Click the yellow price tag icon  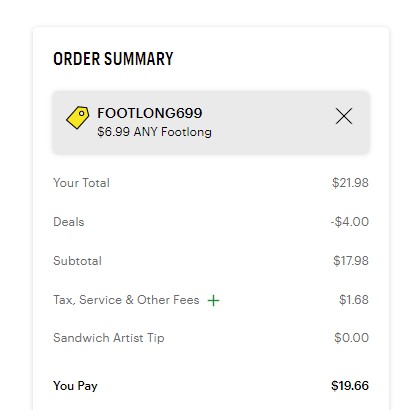78,117
